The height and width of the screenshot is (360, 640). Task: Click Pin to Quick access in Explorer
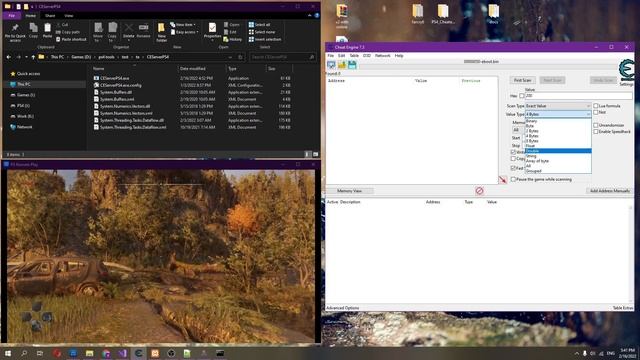[15, 32]
